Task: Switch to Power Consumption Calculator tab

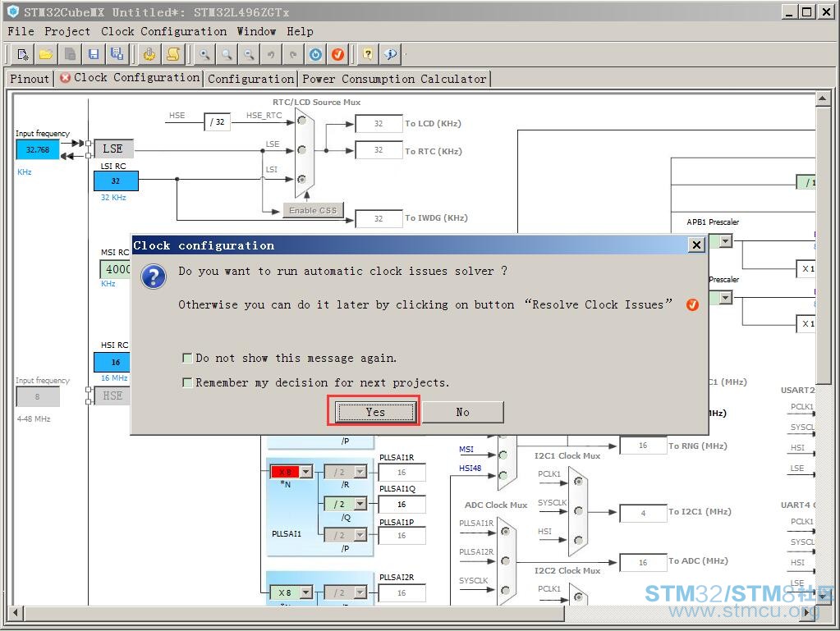Action: click(394, 79)
